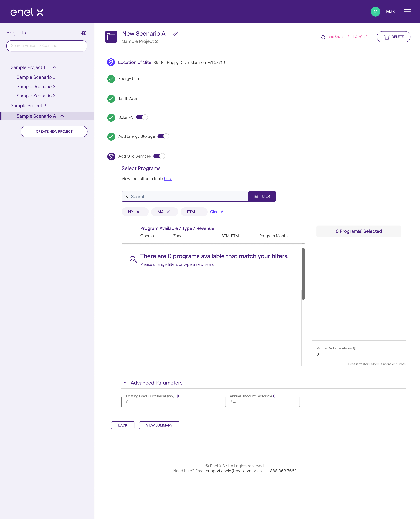The width and height of the screenshot is (420, 519).
Task: Click the scenario folder icon
Action: point(111,37)
